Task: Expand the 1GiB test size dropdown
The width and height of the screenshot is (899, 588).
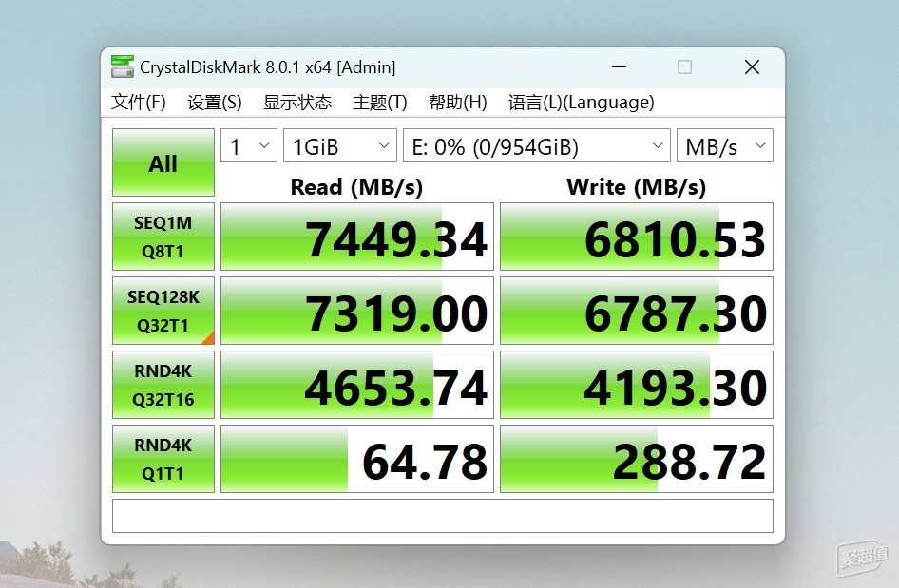Action: point(340,145)
